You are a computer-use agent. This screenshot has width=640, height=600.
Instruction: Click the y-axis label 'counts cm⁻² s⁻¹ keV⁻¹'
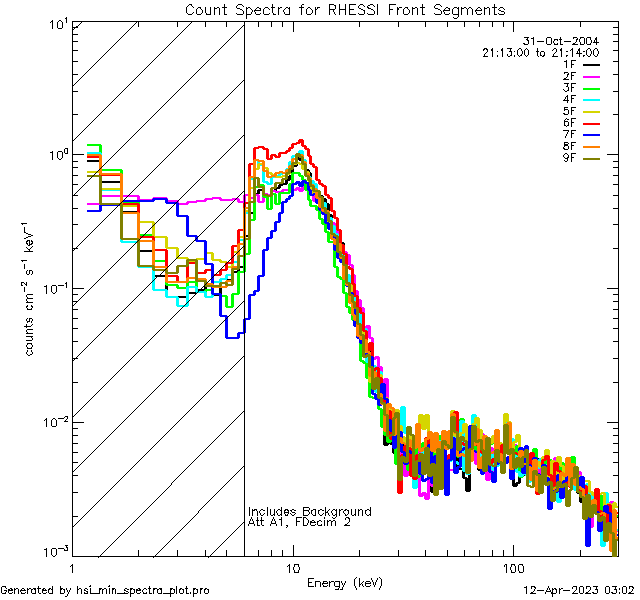point(32,288)
